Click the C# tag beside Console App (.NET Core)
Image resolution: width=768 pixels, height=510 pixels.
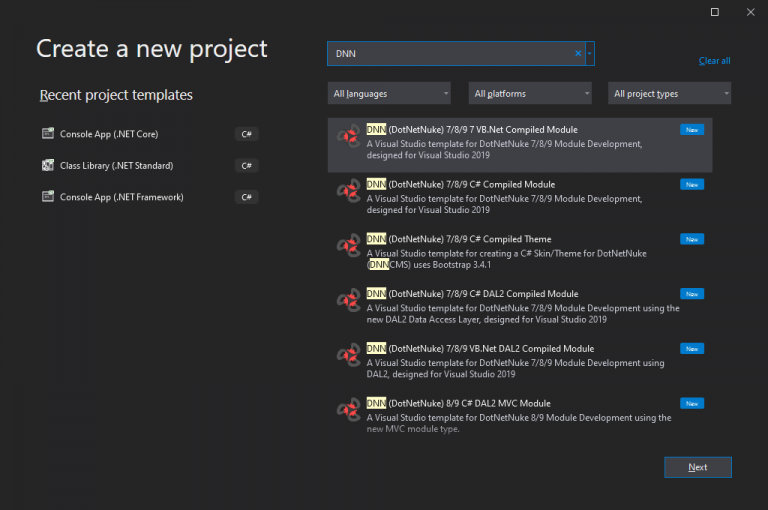(x=246, y=134)
